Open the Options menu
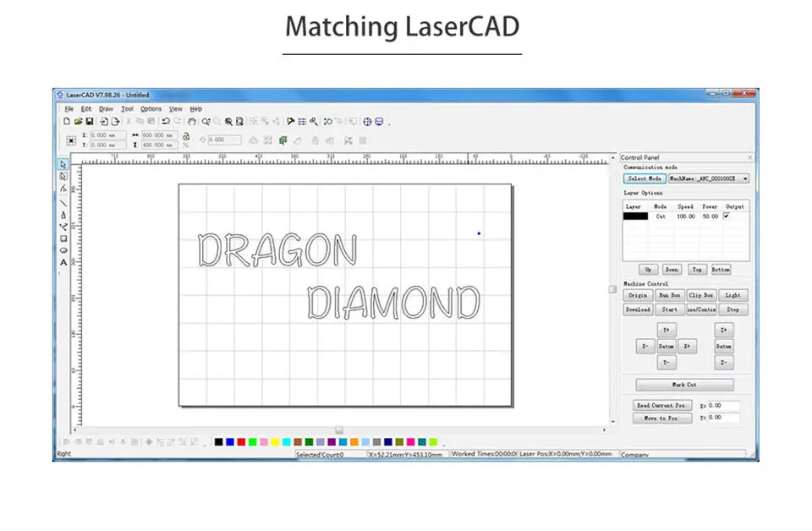Viewport: 812px width, 531px height. pos(151,109)
